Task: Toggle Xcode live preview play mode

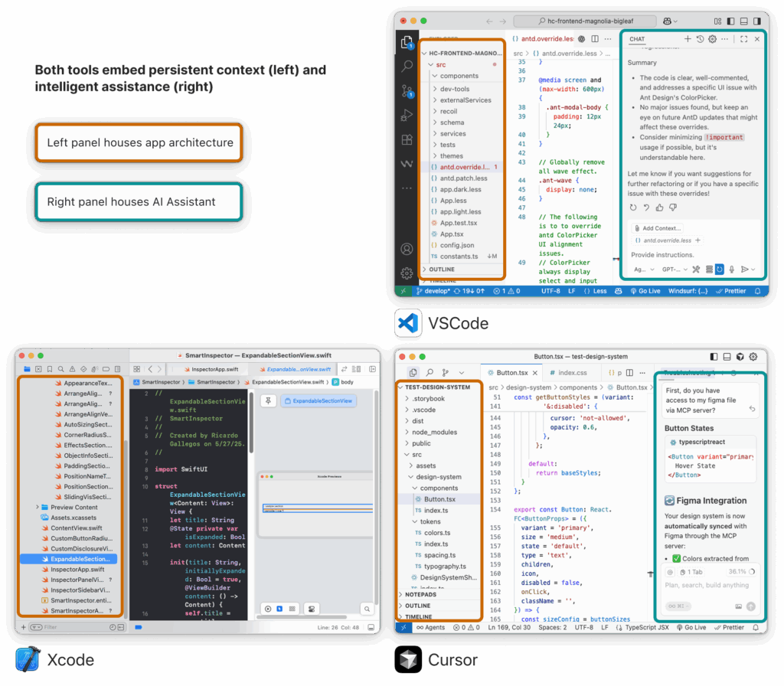Action: pyautogui.click(x=269, y=609)
